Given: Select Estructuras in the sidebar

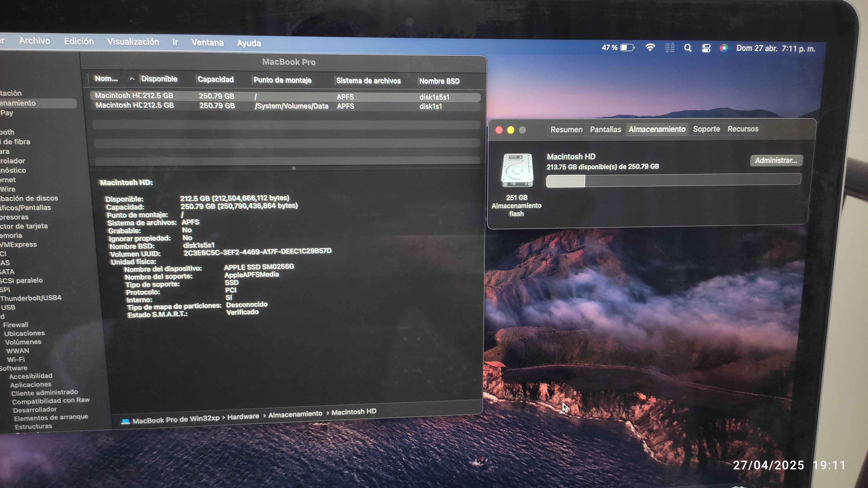Looking at the screenshot, I should [33, 426].
